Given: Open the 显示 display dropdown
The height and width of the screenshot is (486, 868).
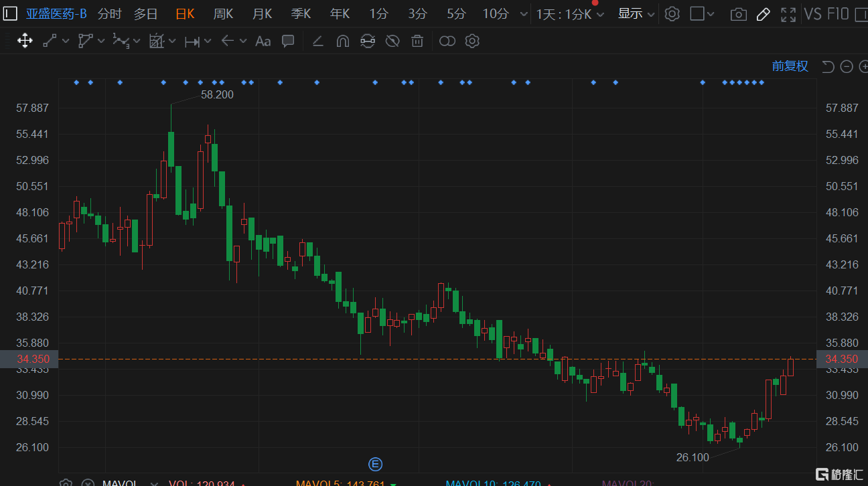Looking at the screenshot, I should 636,13.
